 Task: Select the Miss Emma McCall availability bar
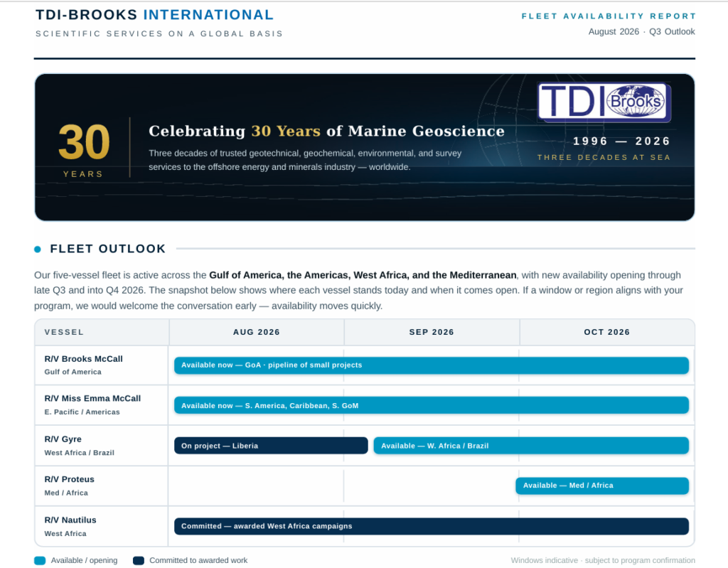tap(432, 405)
